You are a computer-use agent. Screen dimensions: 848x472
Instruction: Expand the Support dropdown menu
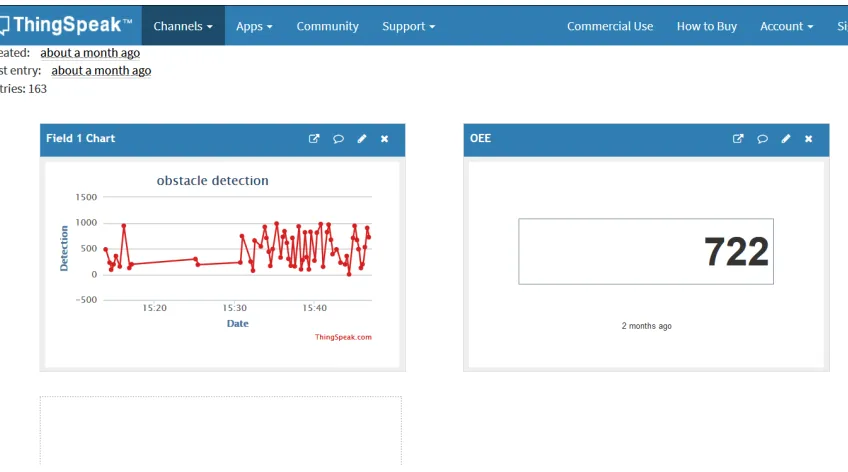click(x=408, y=26)
